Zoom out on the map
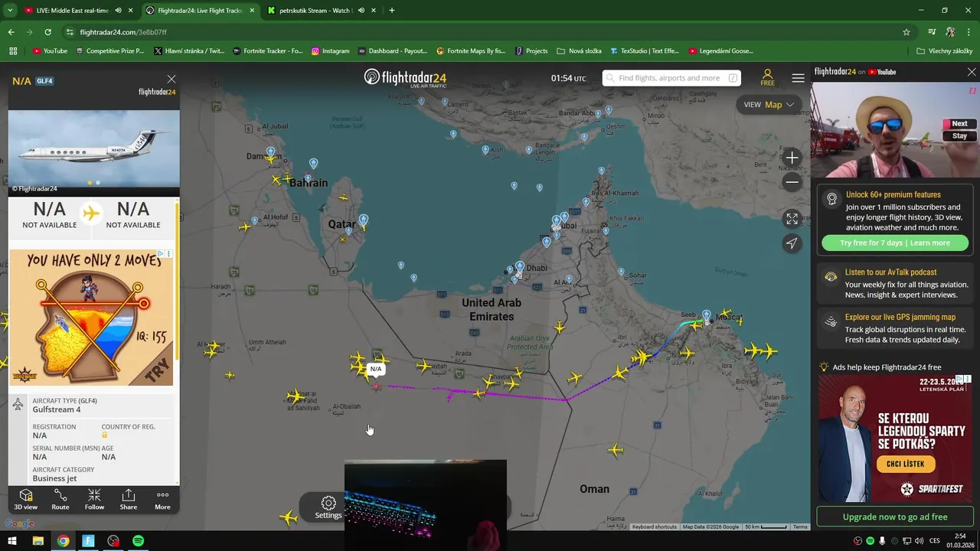The height and width of the screenshot is (551, 980). pos(792,182)
